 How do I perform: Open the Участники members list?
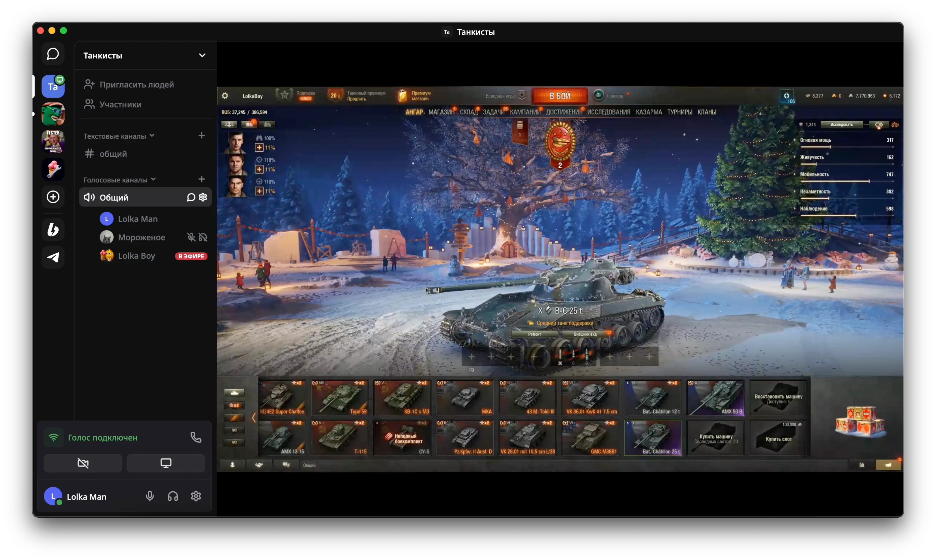(x=120, y=104)
